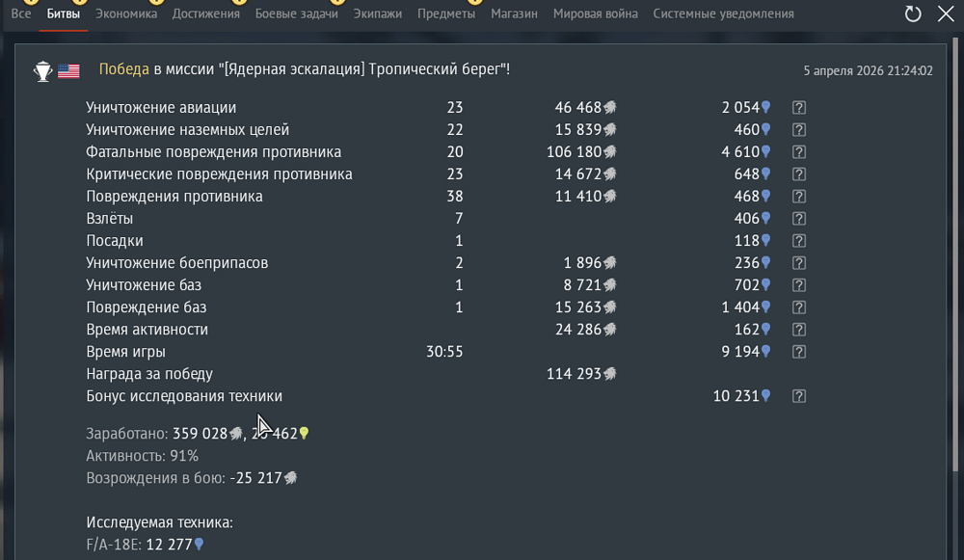Viewport: 964px width, 560px height.
Task: Open help icon for Уничтожение авиации row
Action: click(x=798, y=108)
